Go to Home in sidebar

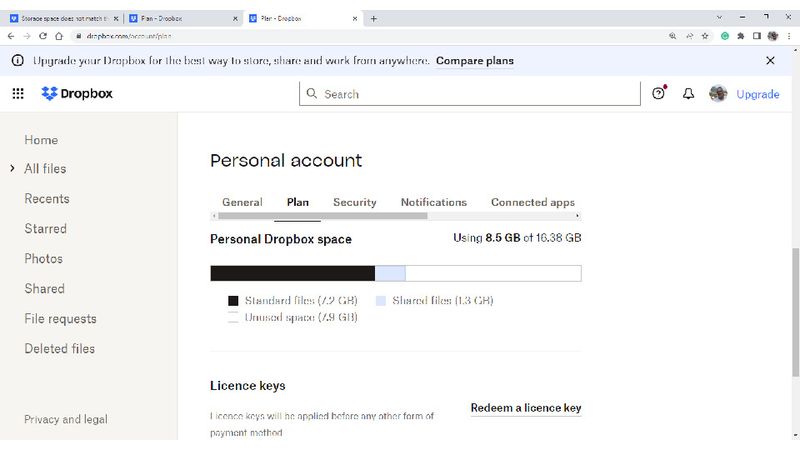click(41, 140)
